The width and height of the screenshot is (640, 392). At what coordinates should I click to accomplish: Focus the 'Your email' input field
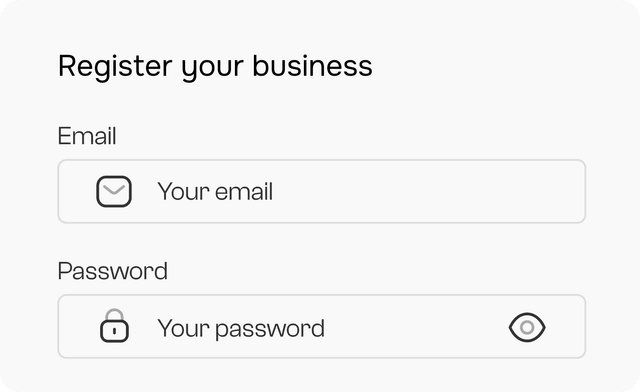pyautogui.click(x=322, y=192)
